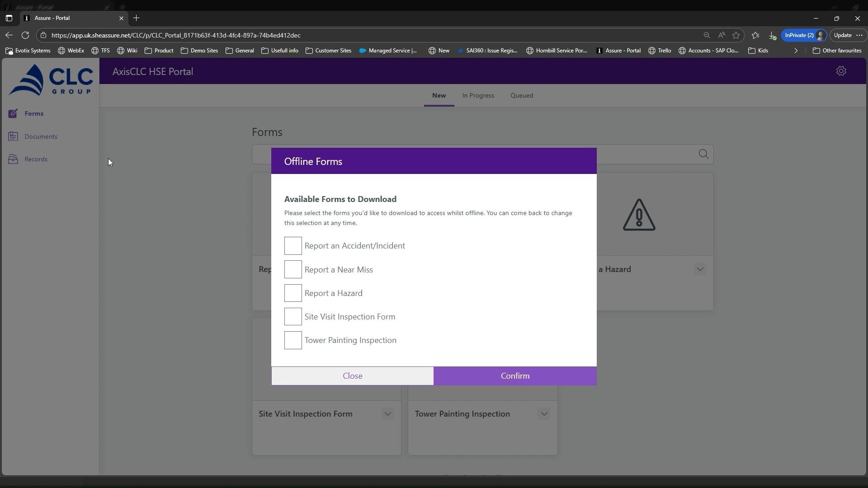Click the Forms sidebar icon
This screenshot has height=488, width=868.
pos(13,113)
